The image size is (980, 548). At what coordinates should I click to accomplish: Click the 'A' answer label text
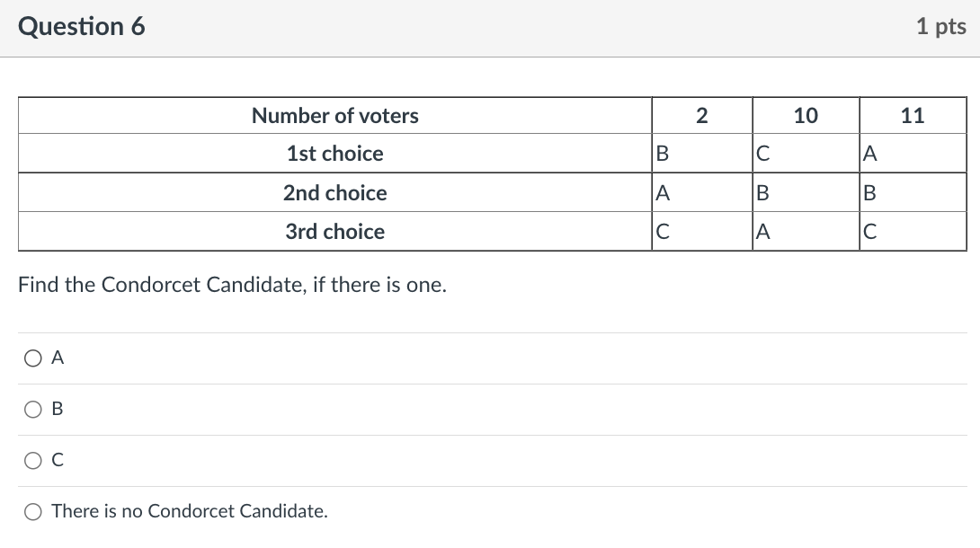(58, 358)
